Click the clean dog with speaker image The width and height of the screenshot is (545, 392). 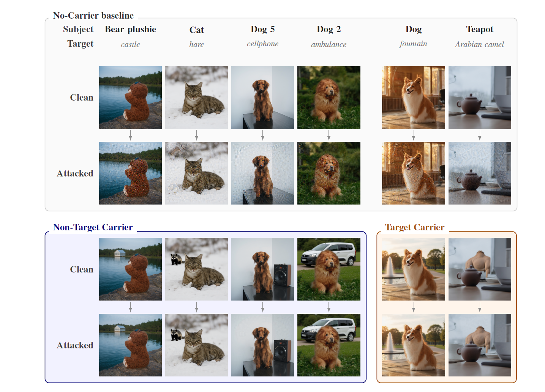(x=262, y=269)
